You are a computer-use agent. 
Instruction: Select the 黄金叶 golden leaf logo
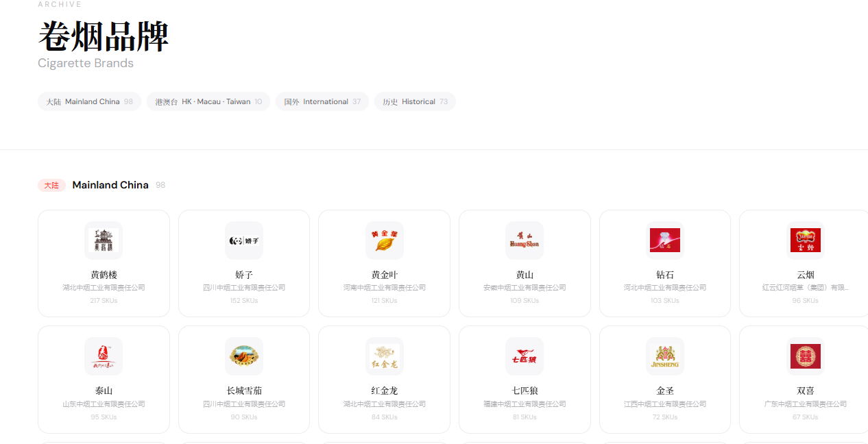tap(384, 241)
